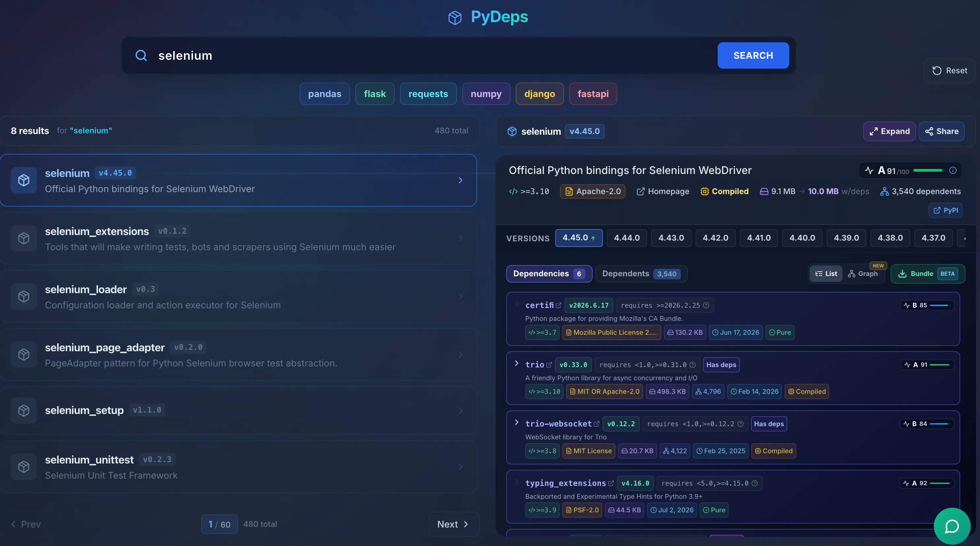Switch to Graph view
This screenshot has height=546, width=980.
tap(863, 274)
